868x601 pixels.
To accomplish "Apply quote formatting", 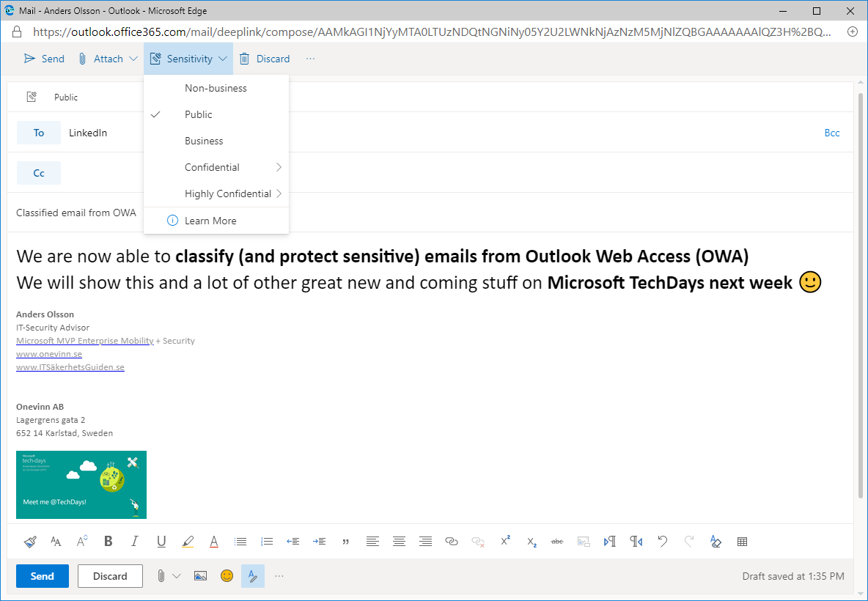I will 346,542.
